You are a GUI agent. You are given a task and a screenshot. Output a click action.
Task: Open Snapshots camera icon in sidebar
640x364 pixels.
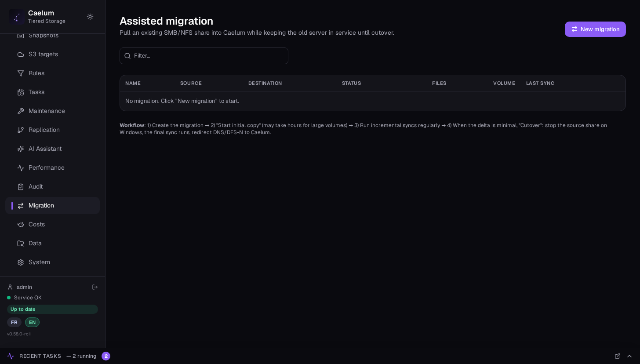pyautogui.click(x=21, y=36)
